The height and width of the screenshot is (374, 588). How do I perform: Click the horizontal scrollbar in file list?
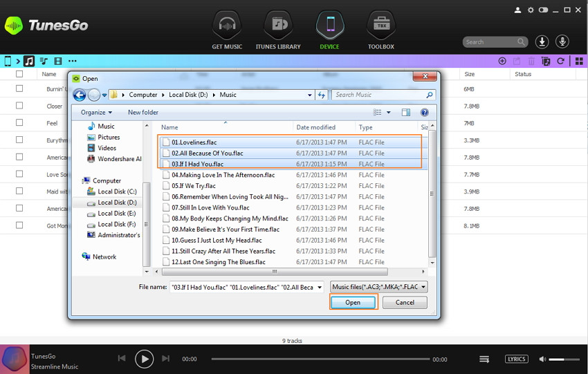275,271
